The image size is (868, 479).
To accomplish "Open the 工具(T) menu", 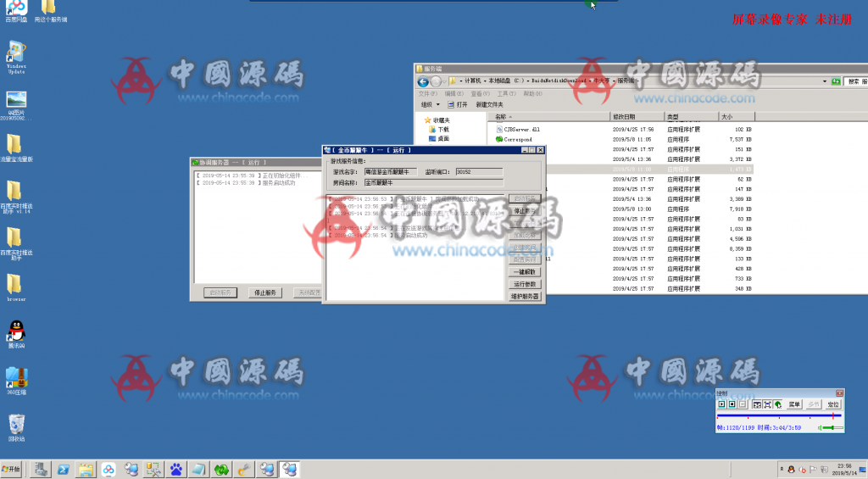I will click(x=506, y=93).
